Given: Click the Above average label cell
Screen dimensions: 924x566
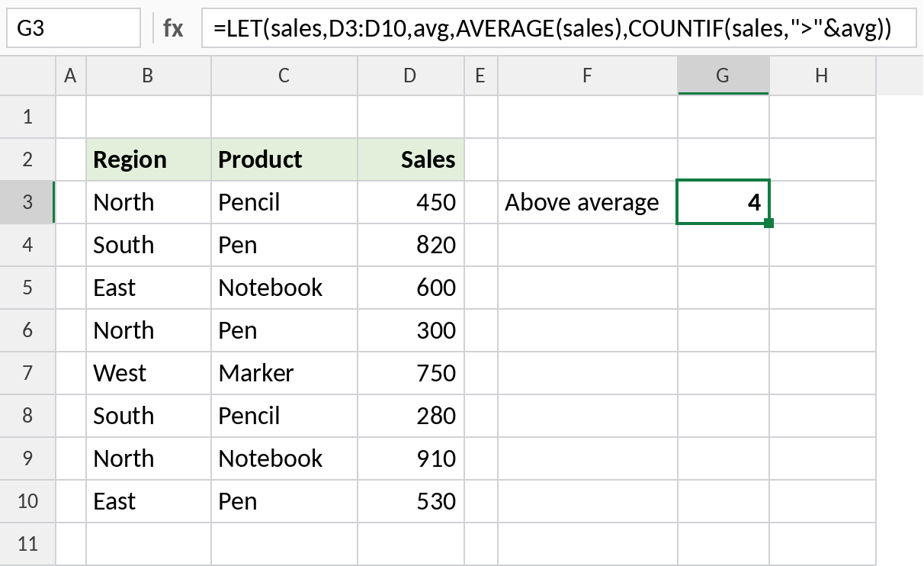Looking at the screenshot, I should pyautogui.click(x=587, y=202).
